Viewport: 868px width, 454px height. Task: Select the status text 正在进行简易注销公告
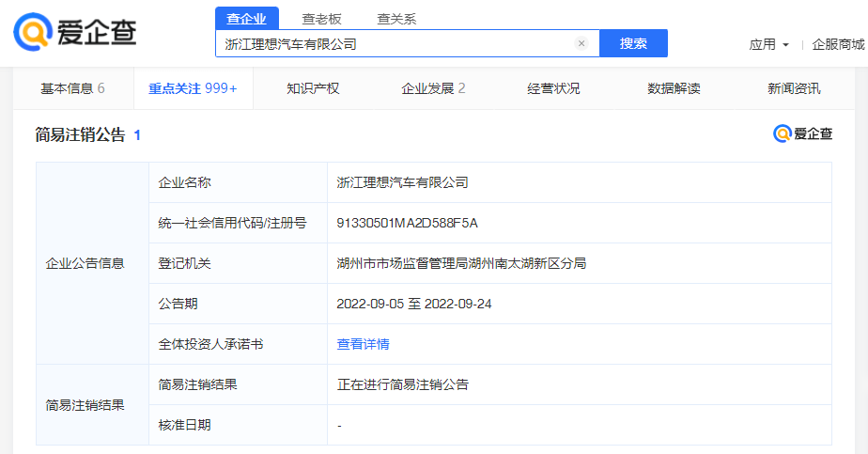coord(402,384)
